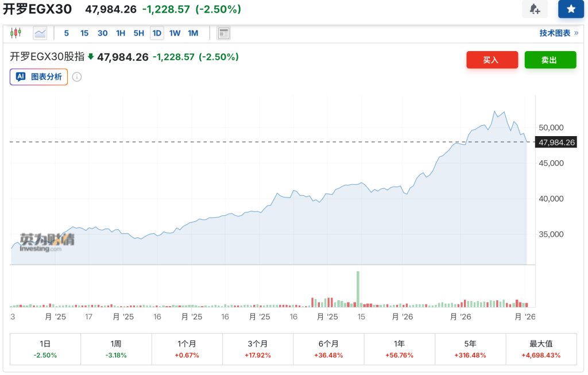Viewport: 588px width, 375px height.
Task: Switch to candlestick chart type
Action: tap(16, 33)
